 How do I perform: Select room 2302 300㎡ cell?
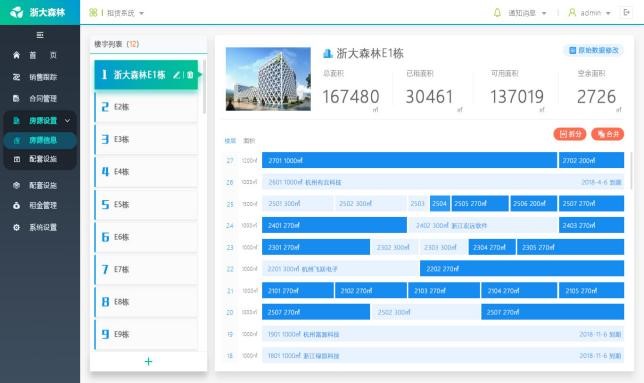(395, 247)
